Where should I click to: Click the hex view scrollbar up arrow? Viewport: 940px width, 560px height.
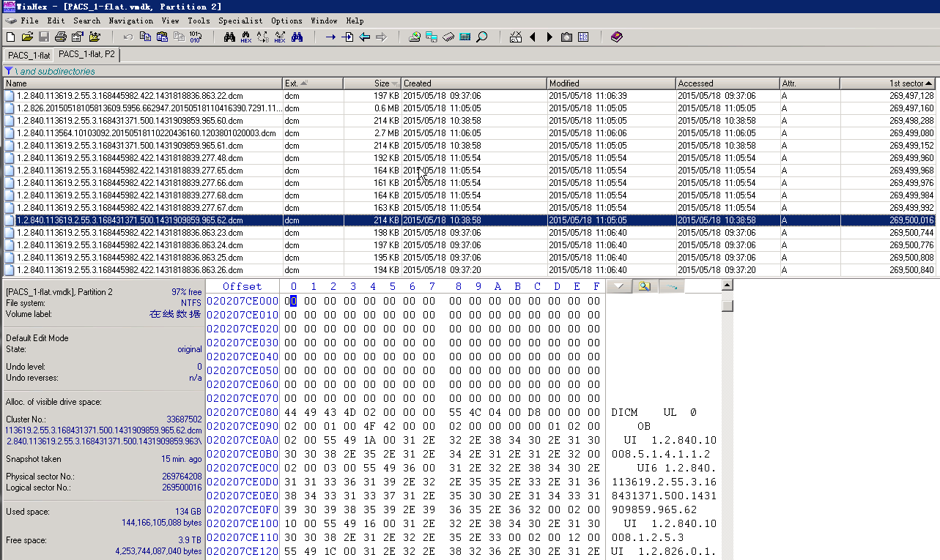[727, 285]
